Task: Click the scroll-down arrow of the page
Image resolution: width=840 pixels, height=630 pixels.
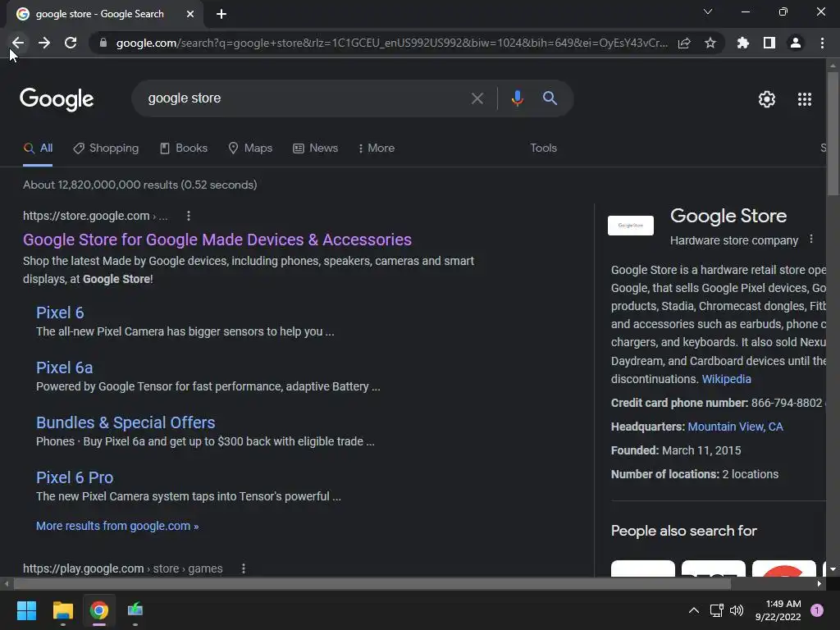Action: tap(833, 569)
